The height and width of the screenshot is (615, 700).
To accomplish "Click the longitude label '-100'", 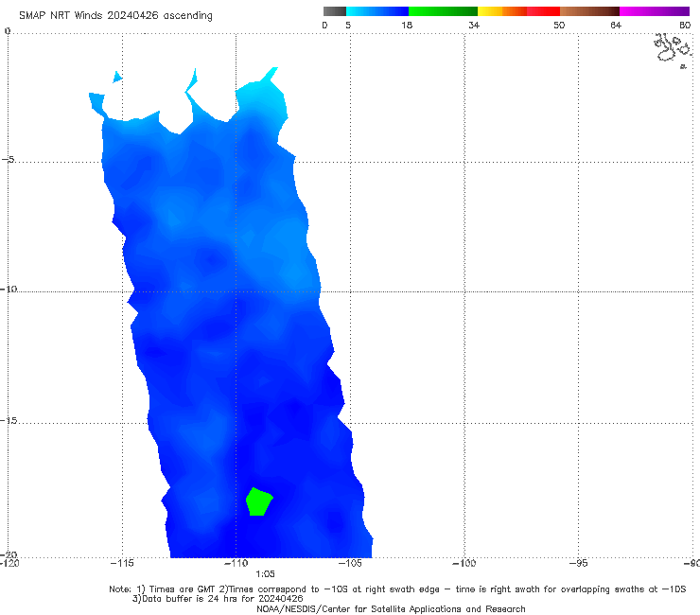I will tap(464, 563).
